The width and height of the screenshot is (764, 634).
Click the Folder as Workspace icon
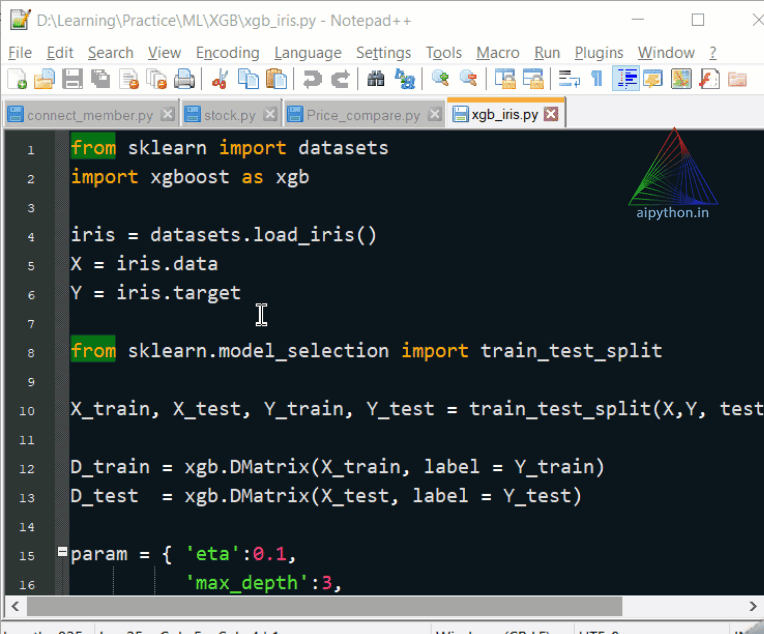pyautogui.click(x=737, y=79)
